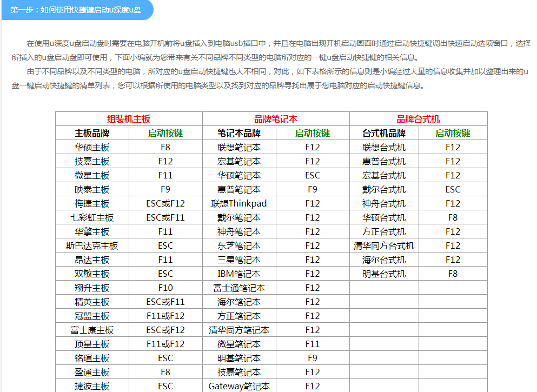Select the '昂达主板' cell
Viewport: 537px width, 392px height.
[x=92, y=260]
